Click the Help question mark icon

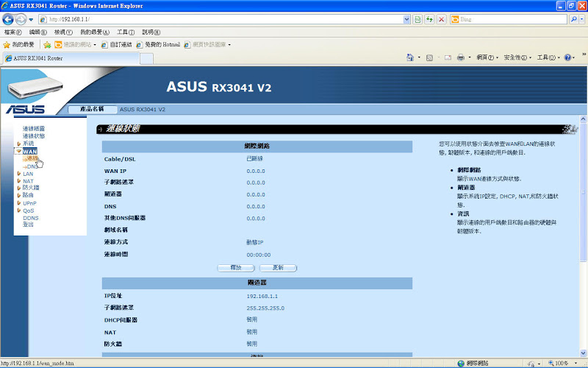coord(567,57)
